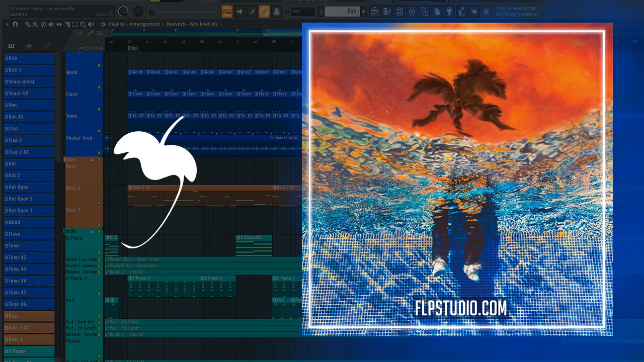644x362 pixels.
Task: Open the Piano roll toolbar icon
Action: click(x=387, y=11)
